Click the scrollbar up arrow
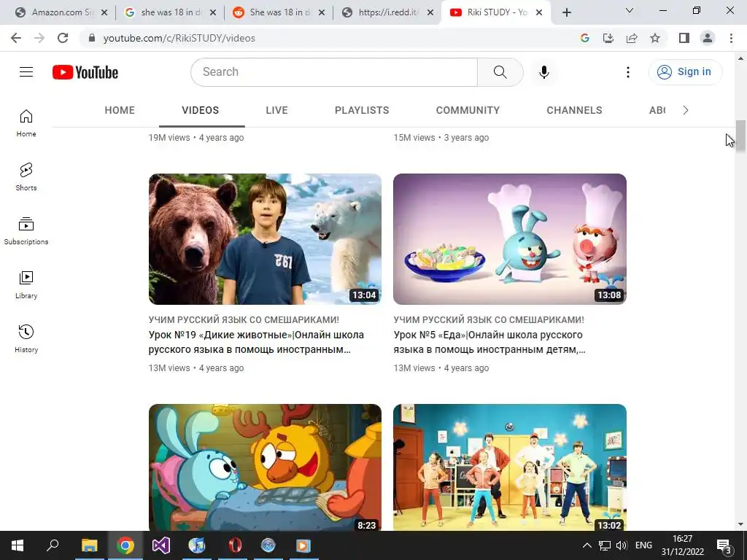This screenshot has width=747, height=560. coord(740,58)
